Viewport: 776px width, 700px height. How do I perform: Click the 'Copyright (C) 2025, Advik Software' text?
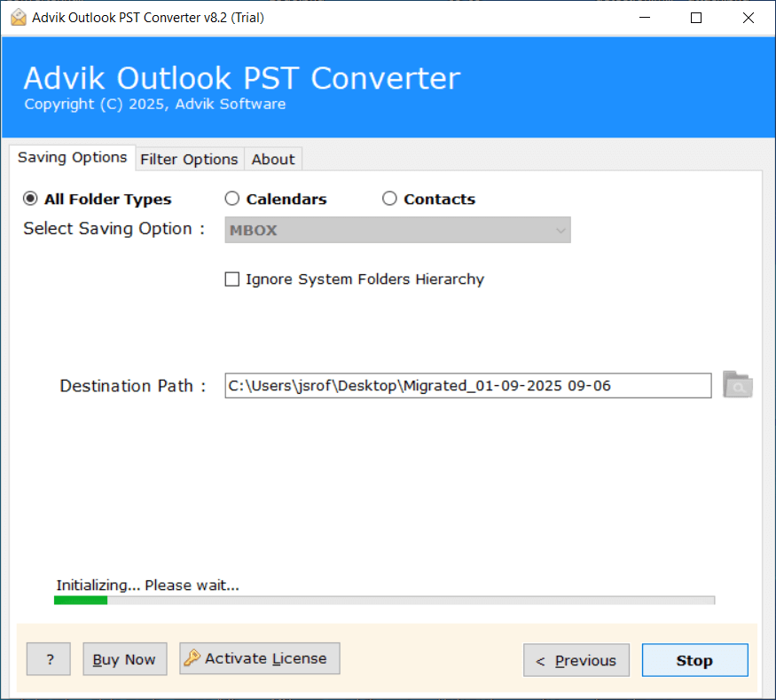click(x=155, y=104)
